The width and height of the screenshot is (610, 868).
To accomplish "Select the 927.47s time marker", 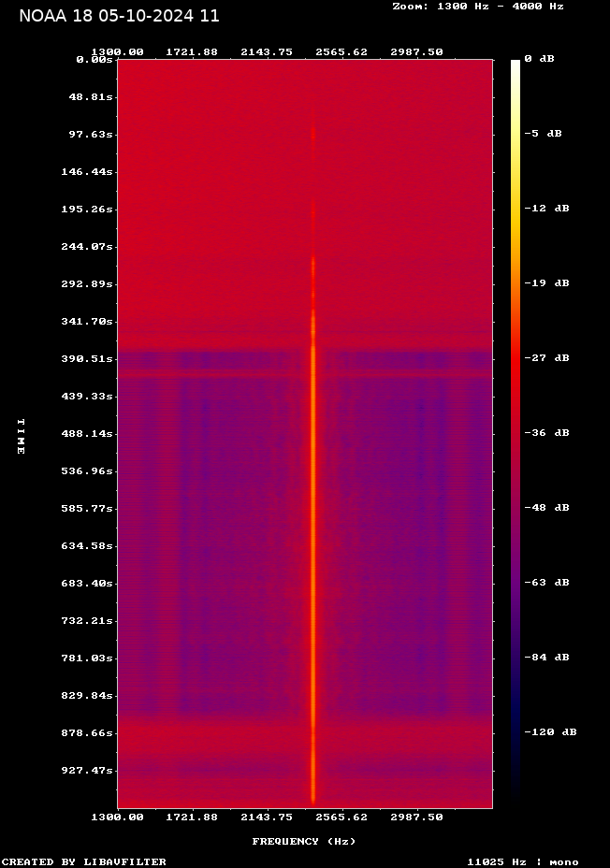I will click(88, 770).
